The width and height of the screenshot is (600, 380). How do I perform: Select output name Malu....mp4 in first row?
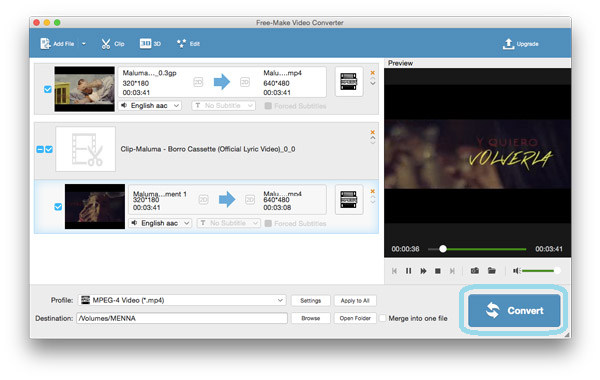coord(282,73)
